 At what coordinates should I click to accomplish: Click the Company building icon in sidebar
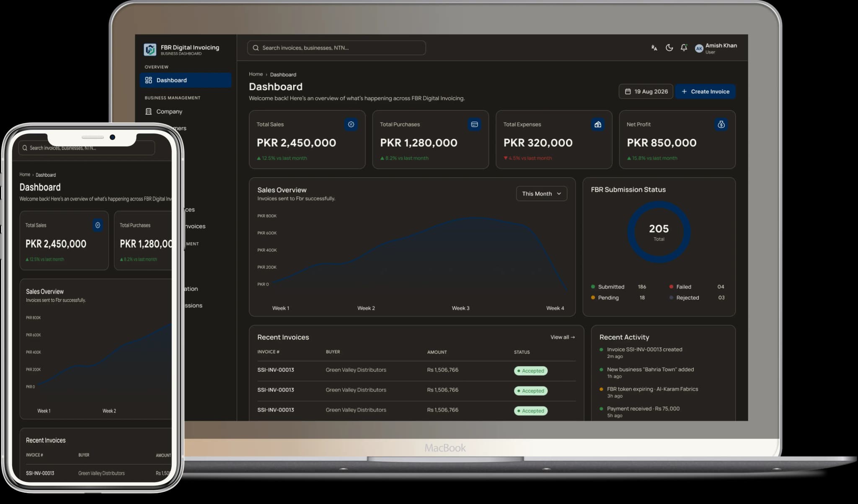tap(148, 111)
